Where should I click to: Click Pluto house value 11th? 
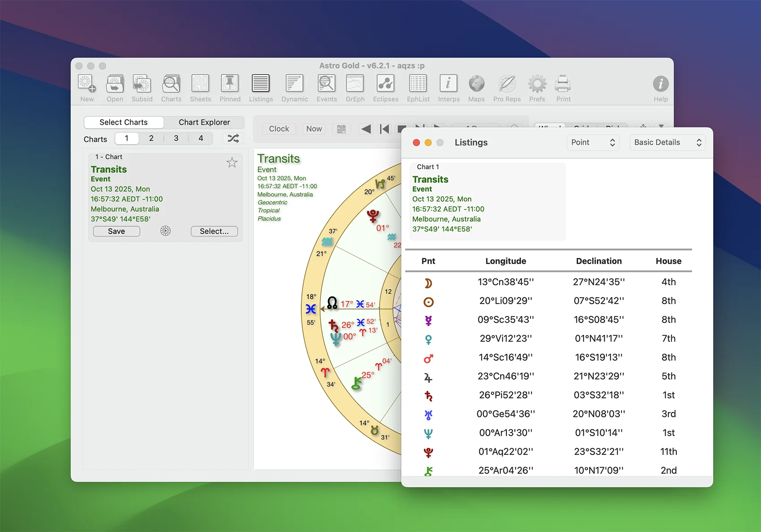pos(668,451)
